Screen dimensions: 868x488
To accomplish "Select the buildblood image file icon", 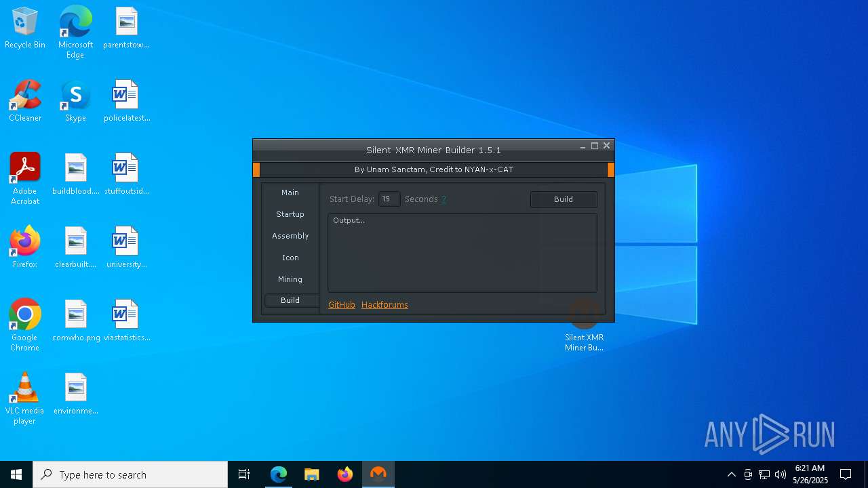I will pyautogui.click(x=76, y=175).
